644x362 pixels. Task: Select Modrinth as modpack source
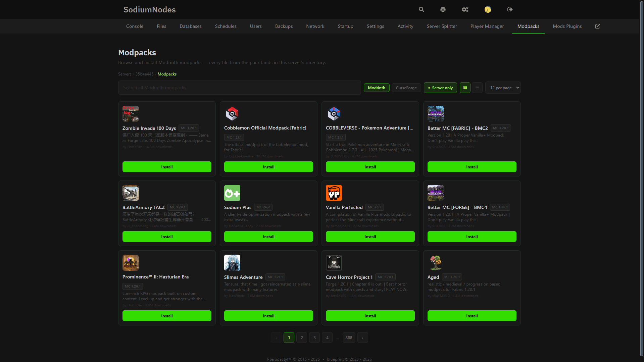pyautogui.click(x=377, y=88)
